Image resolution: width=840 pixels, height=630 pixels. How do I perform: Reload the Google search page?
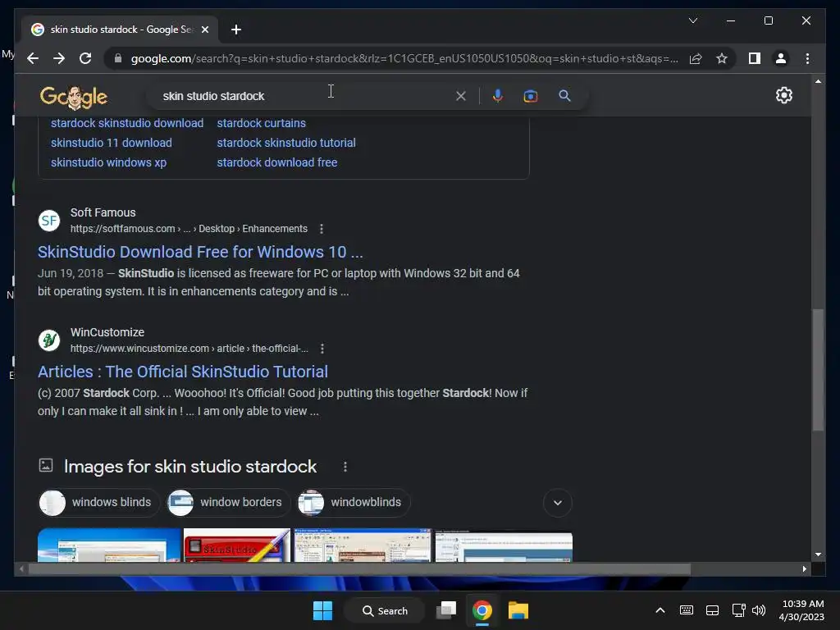(85, 58)
